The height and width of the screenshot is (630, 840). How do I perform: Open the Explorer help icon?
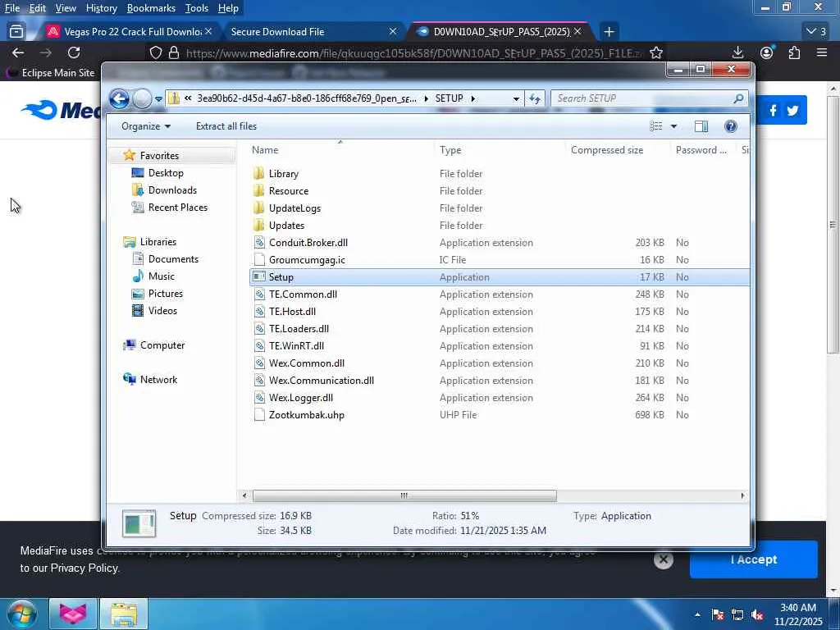point(731,126)
